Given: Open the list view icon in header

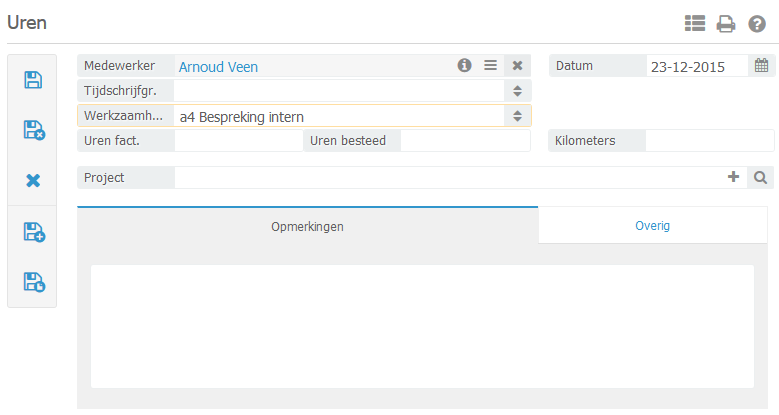Looking at the screenshot, I should pos(695,23).
